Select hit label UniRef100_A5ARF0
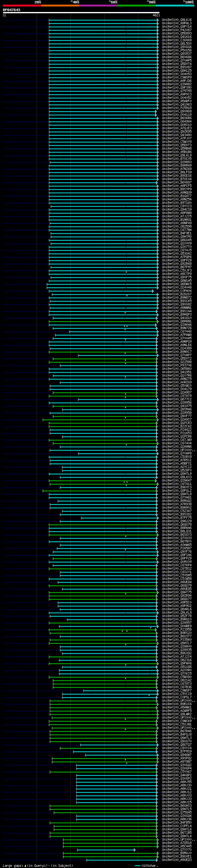 pos(177,101)
